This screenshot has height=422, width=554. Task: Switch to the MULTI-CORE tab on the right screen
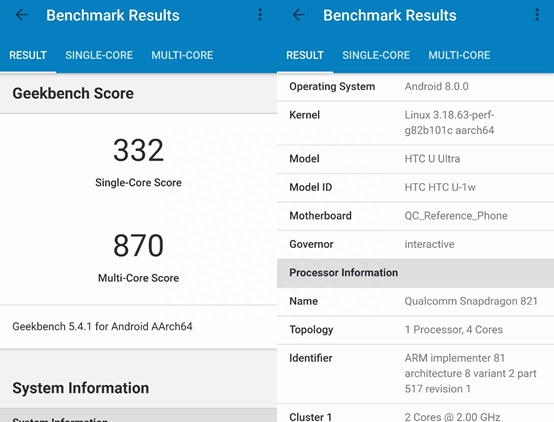coord(459,55)
